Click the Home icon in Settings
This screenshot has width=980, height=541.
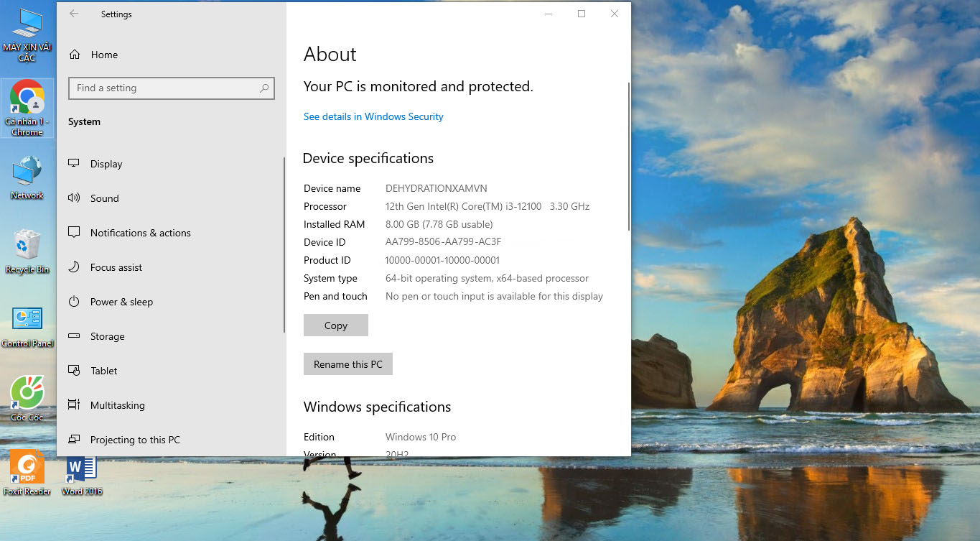pos(75,55)
